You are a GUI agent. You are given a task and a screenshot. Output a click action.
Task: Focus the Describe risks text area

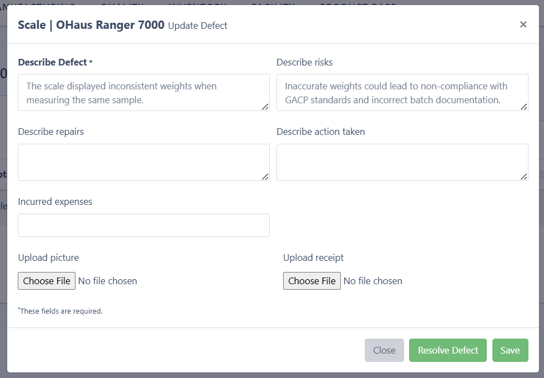coord(402,93)
